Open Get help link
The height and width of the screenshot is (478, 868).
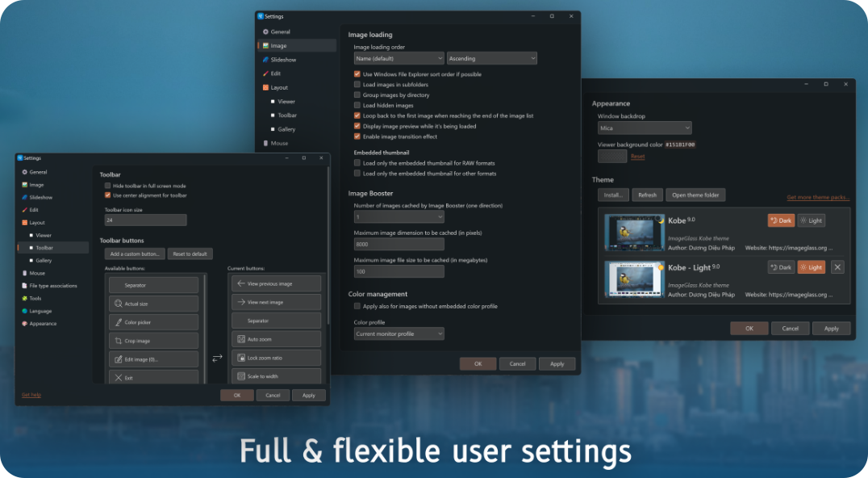pyautogui.click(x=31, y=395)
